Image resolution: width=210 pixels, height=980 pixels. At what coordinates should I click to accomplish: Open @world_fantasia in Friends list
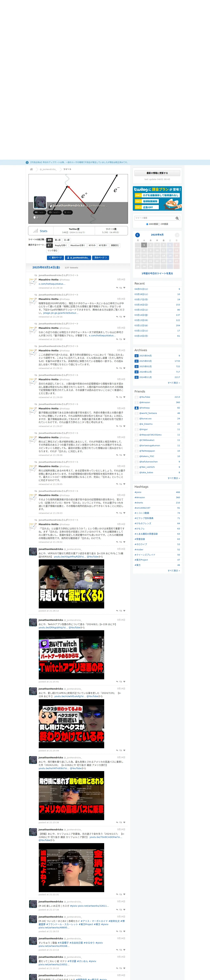[x=148, y=413]
